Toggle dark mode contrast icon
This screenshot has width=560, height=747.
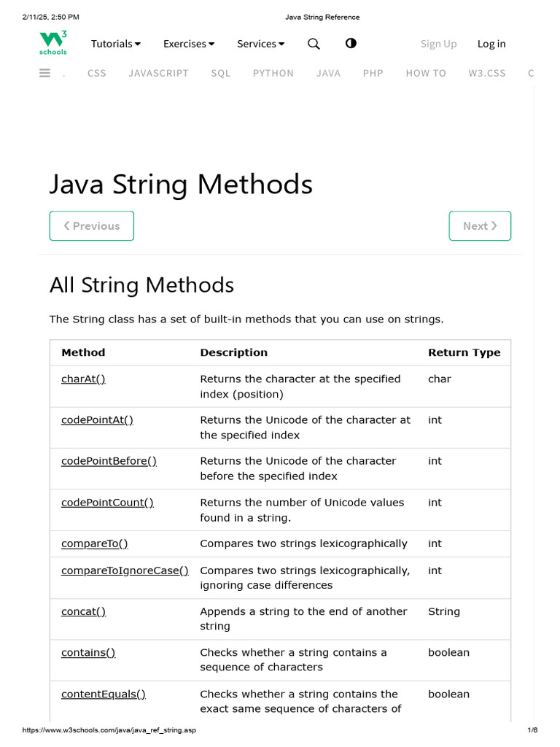351,44
